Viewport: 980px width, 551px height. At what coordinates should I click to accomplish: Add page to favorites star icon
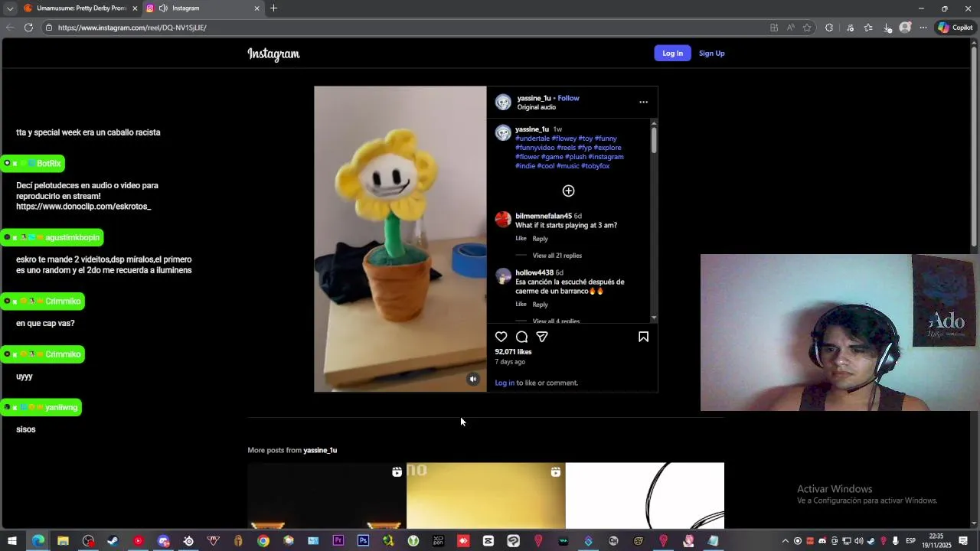[807, 28]
